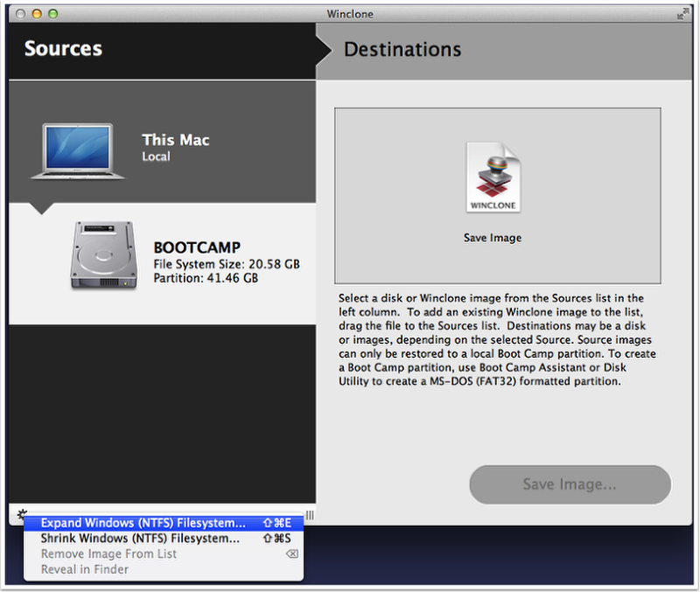700x592 pixels.
Task: Open the gear action menu
Action: point(21,514)
